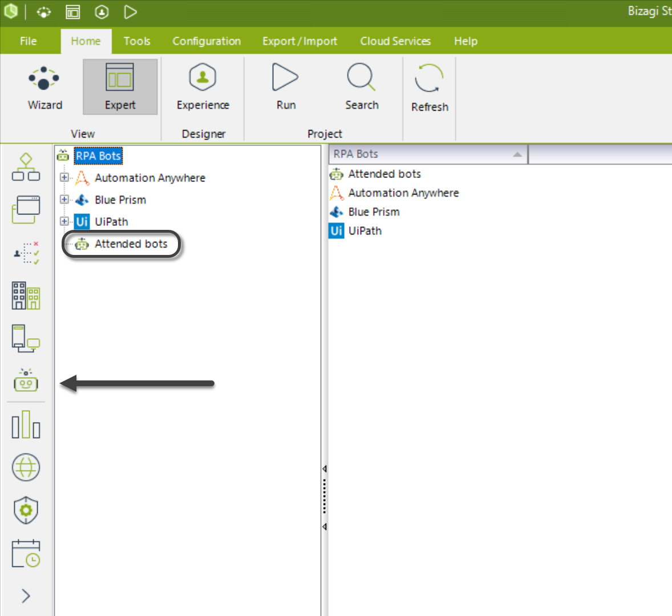Screen dimensions: 672x616
Task: Open the Tools ribbon tab
Action: 137,41
